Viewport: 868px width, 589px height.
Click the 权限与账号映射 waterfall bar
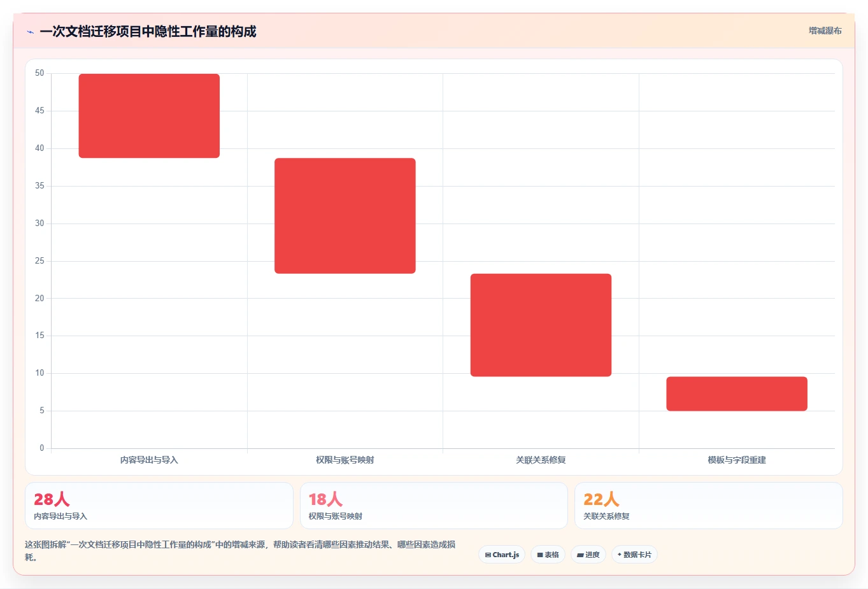click(345, 216)
